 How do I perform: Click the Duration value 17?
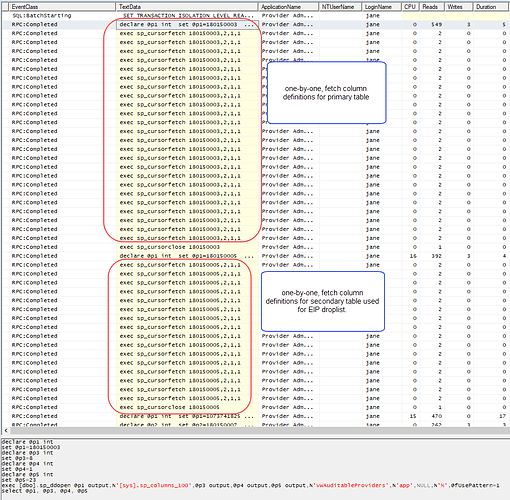503,416
